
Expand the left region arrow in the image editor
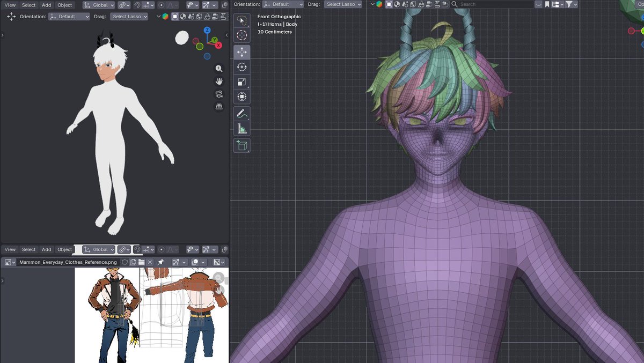click(x=3, y=280)
